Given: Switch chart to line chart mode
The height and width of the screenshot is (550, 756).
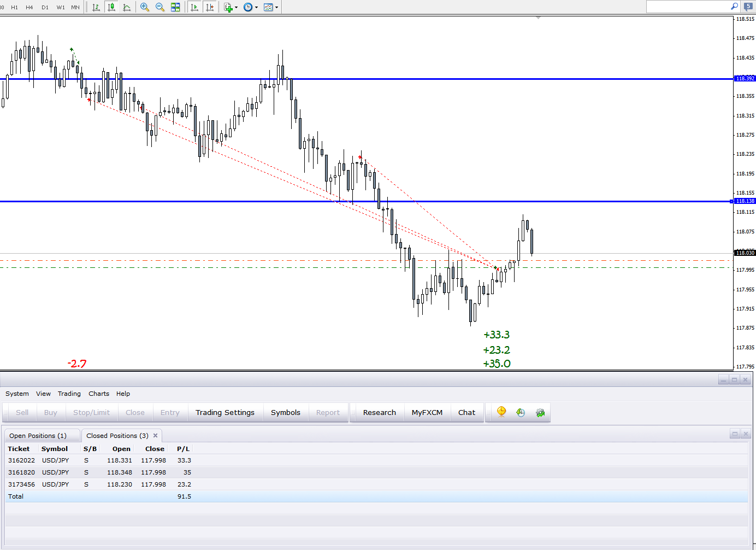Looking at the screenshot, I should (x=127, y=7).
